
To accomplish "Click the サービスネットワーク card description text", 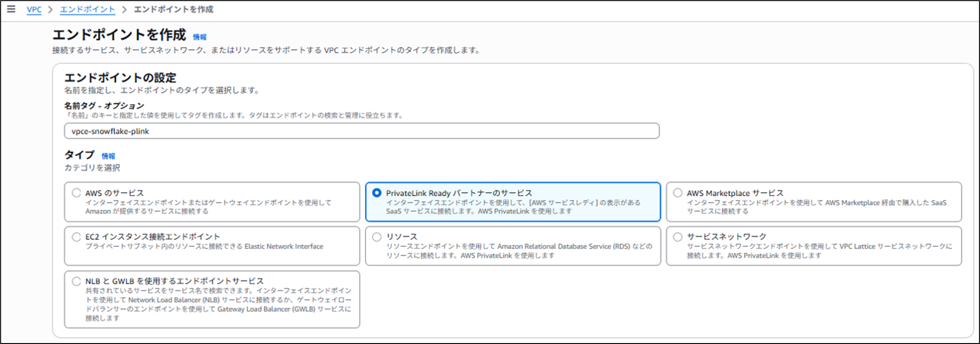I will [819, 251].
